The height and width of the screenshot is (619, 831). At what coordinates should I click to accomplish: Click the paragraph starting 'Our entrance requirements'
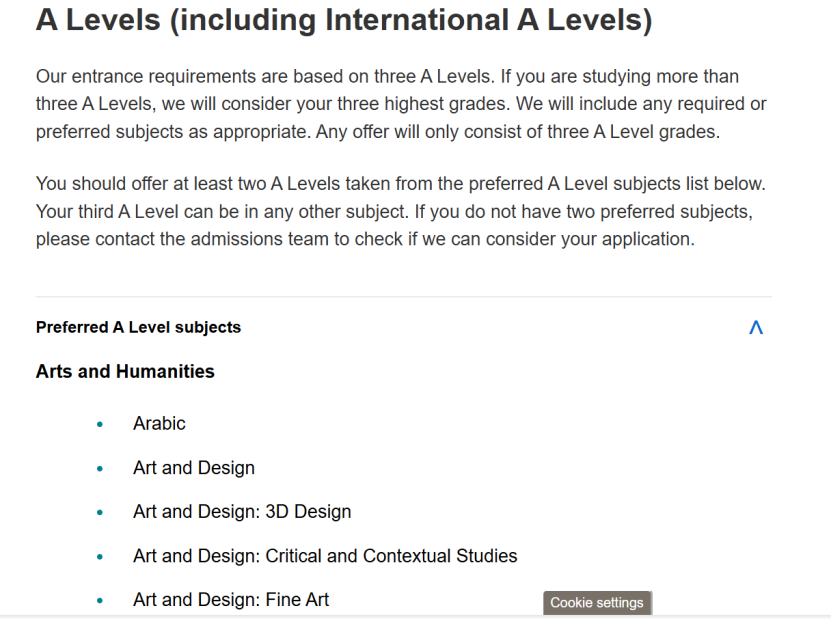(401, 104)
